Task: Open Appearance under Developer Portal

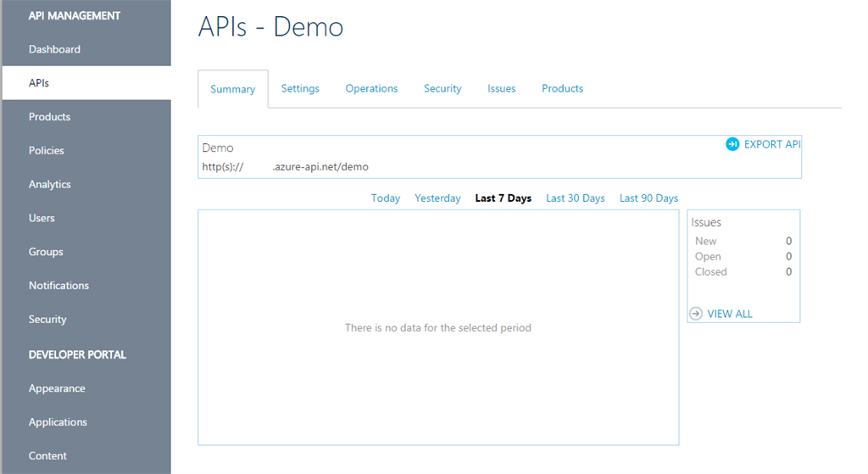Action: click(x=57, y=388)
